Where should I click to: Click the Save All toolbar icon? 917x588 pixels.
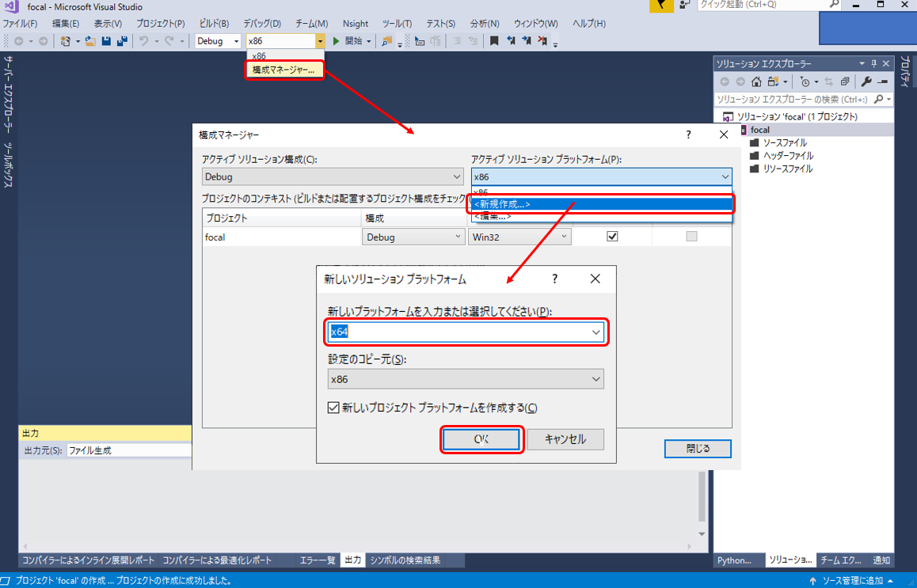point(121,41)
